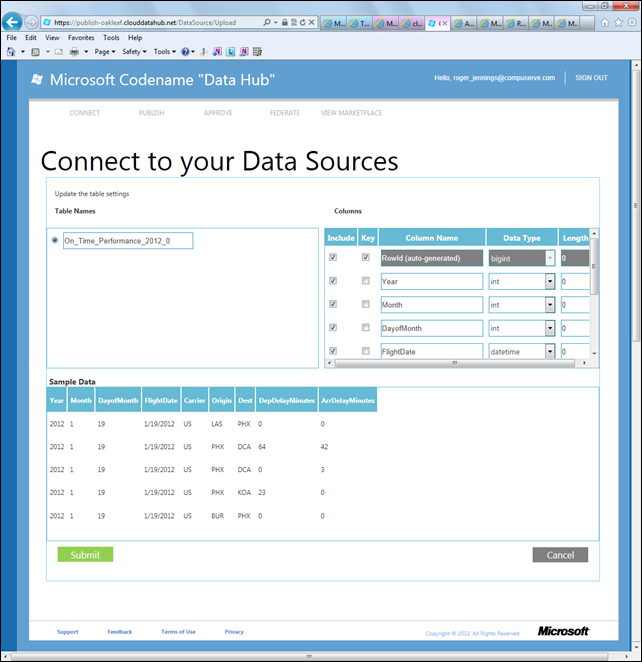Click the Columns grid horizontal scrollbar thumb
642x662 pixels.
[455, 363]
